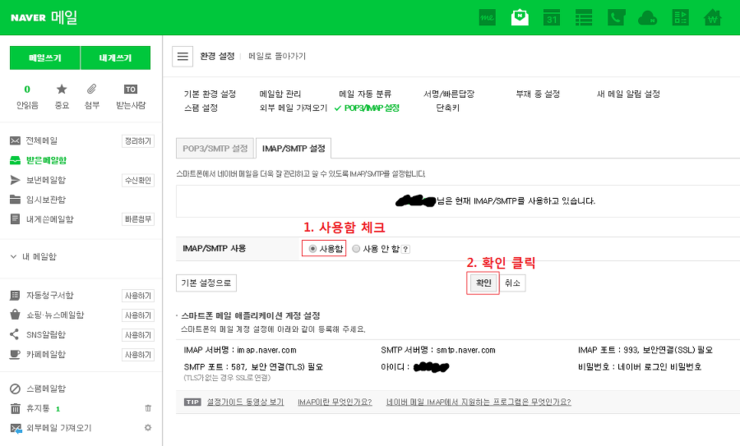Screen dimensions: 740x446
Task: Filter by 첨부 paperclip icon
Action: tap(92, 89)
